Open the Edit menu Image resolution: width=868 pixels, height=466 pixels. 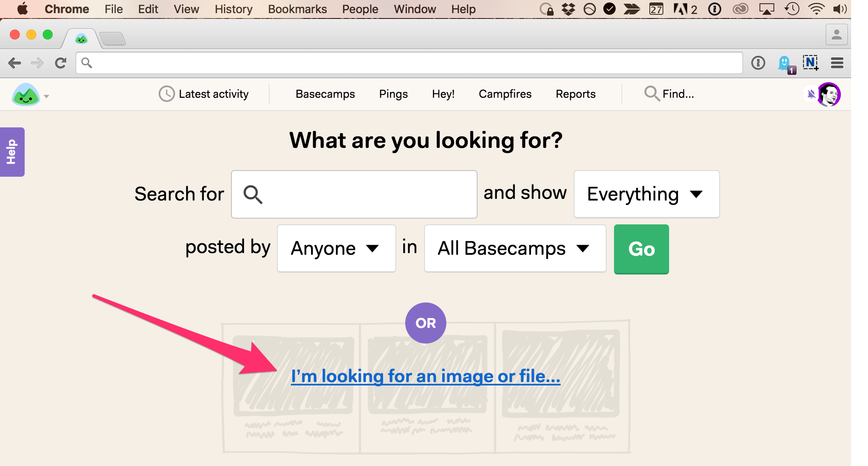(148, 9)
